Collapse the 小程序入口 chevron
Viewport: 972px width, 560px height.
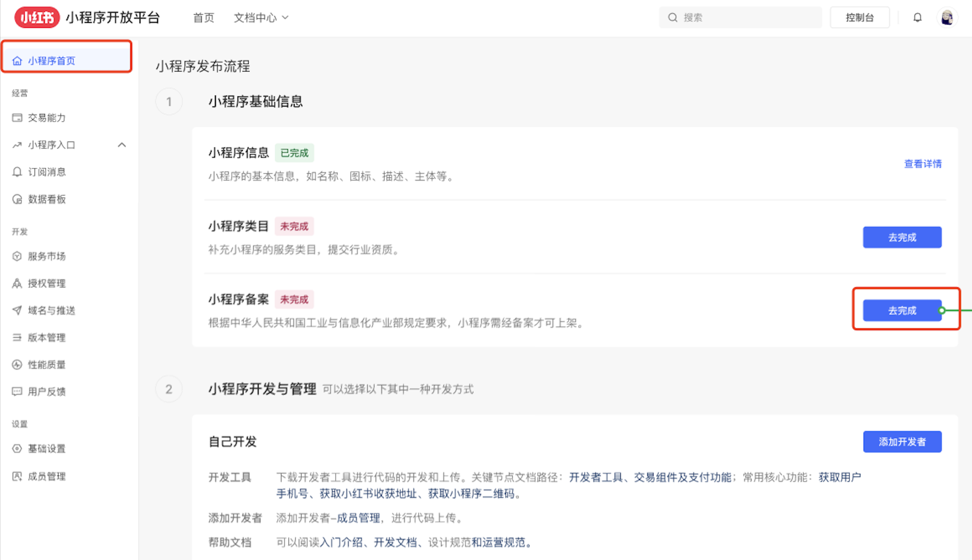tap(122, 145)
